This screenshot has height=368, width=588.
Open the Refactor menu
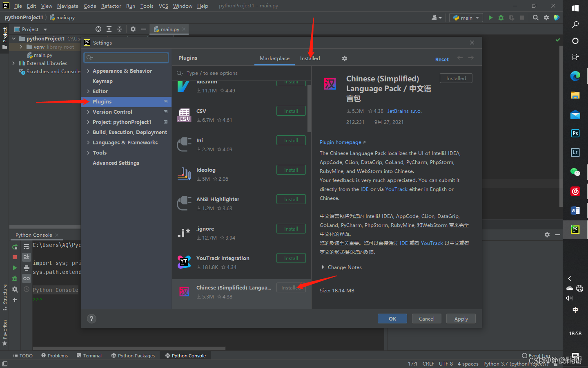111,6
